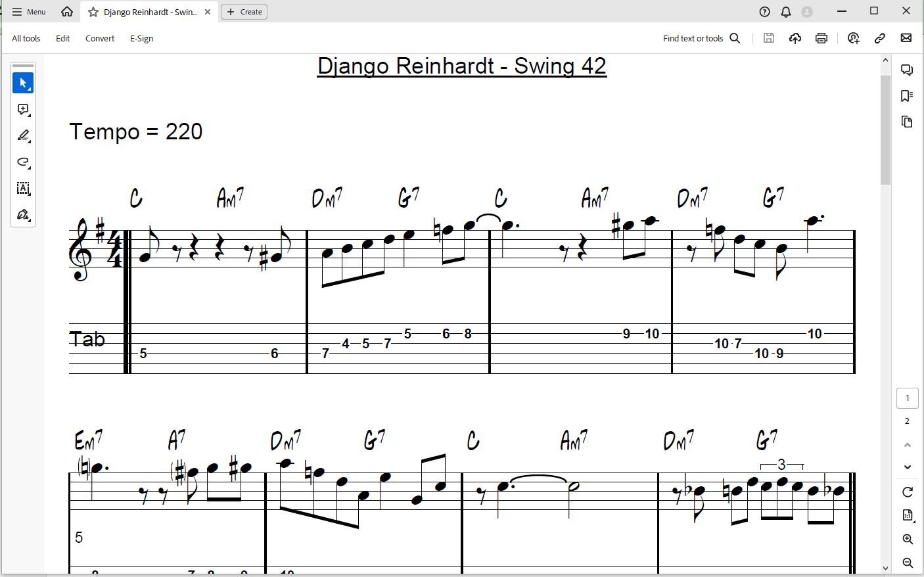This screenshot has width=924, height=577.
Task: Select the freehand Draw tool
Action: [x=23, y=162]
